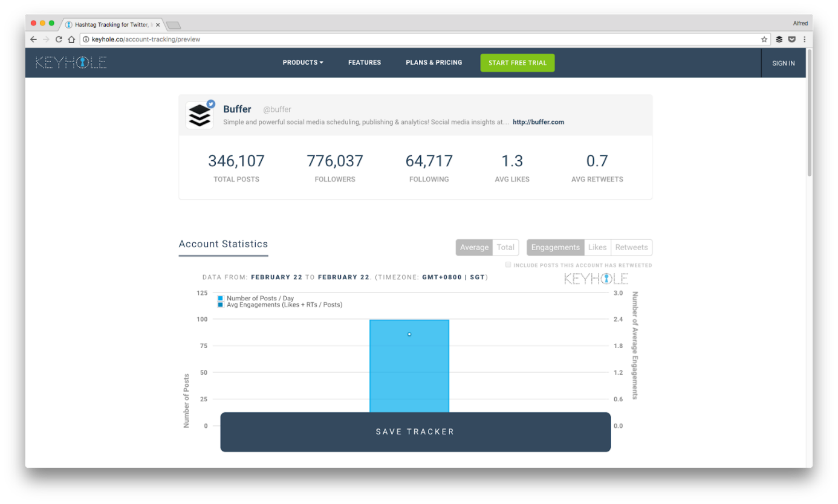Screen dimensions: 838x504
Task: Expand the Products dropdown menu
Action: [x=303, y=62]
